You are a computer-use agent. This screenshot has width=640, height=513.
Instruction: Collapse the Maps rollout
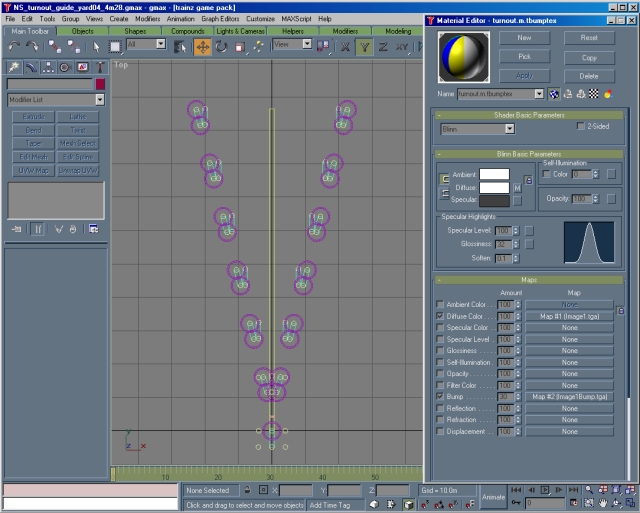click(529, 280)
